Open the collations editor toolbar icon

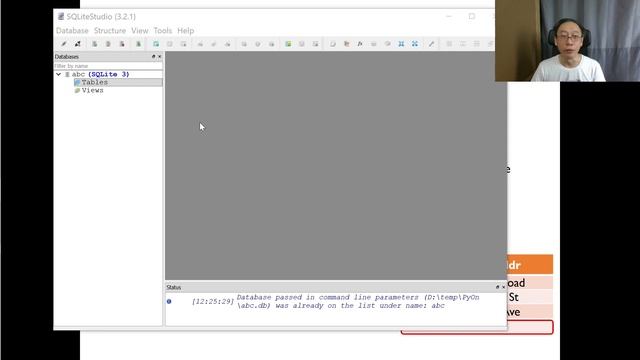point(373,44)
